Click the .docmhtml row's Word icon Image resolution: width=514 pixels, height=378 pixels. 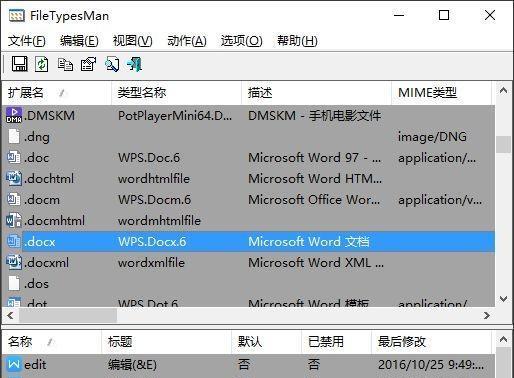point(14,220)
